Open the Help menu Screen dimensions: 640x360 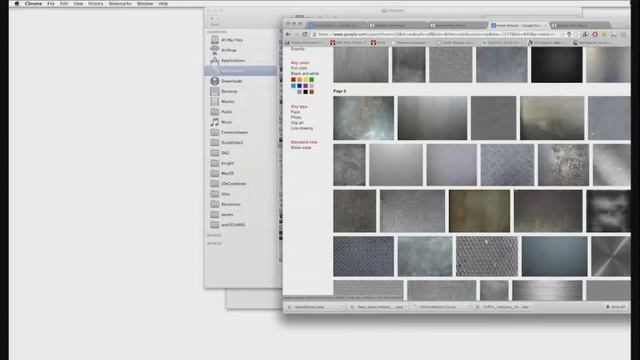pos(163,4)
